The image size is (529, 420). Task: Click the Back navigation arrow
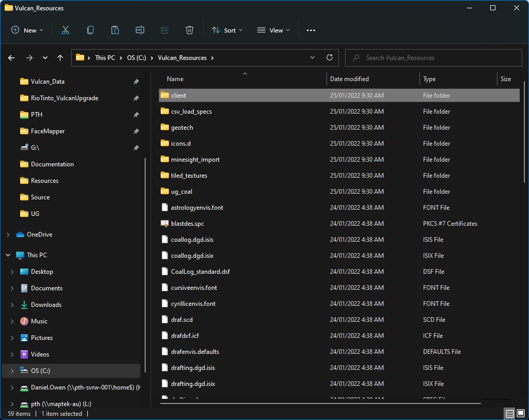(x=11, y=58)
